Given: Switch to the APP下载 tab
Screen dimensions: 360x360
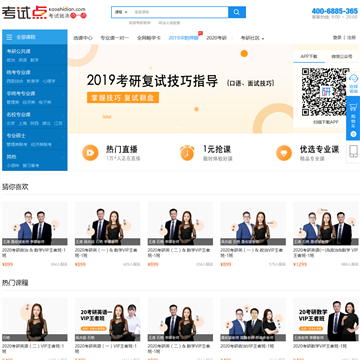Looking at the screenshot, I should click(309, 56).
